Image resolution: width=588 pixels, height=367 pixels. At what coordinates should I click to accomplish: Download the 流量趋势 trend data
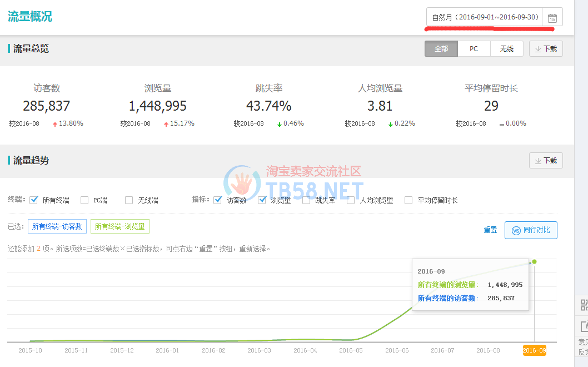click(x=546, y=161)
